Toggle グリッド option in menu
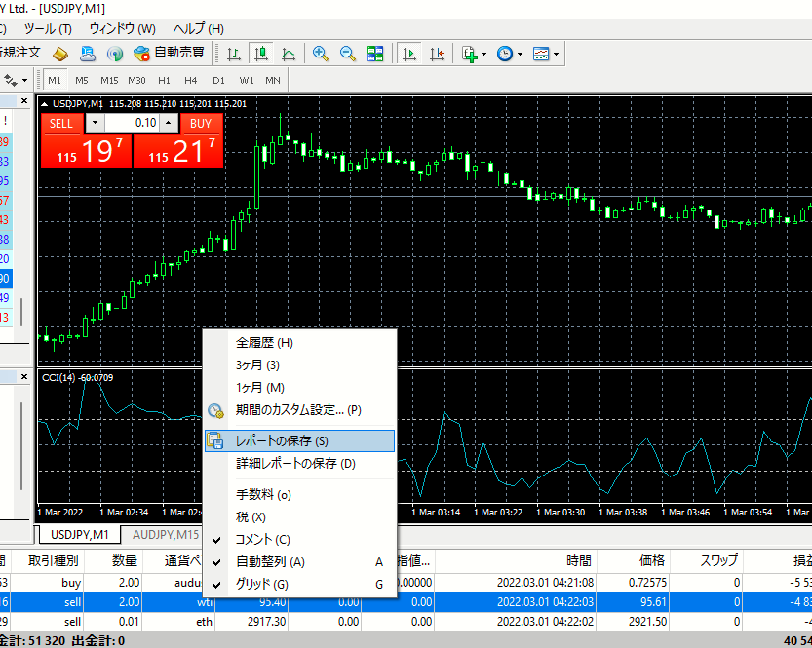Viewport: 812px width, 648px height. 261,584
